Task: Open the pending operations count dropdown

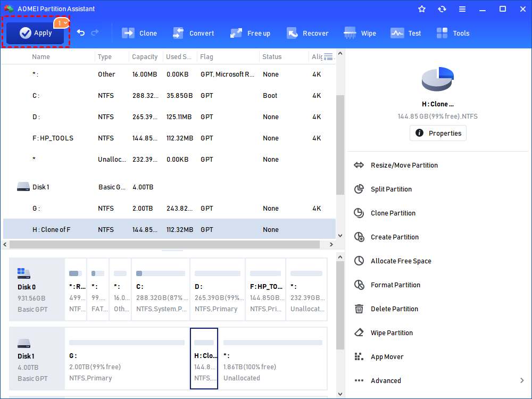Action: (62, 23)
